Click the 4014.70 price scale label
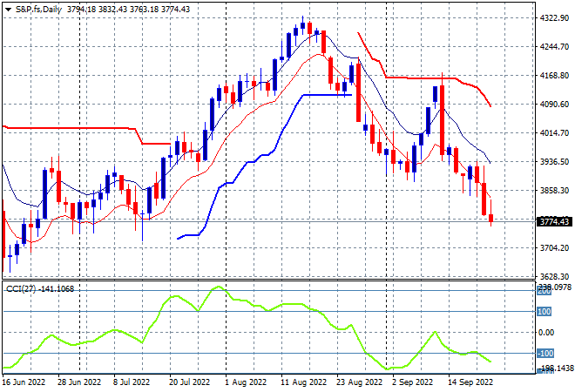Screen dimensions: 575x392 point(554,132)
